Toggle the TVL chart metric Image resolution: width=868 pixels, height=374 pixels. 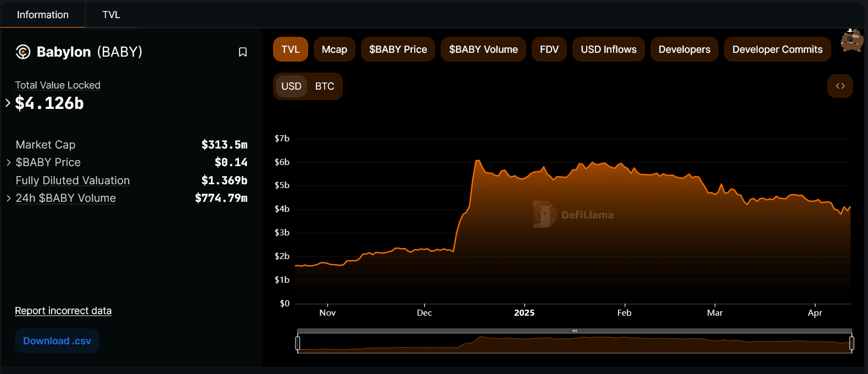[x=291, y=50]
